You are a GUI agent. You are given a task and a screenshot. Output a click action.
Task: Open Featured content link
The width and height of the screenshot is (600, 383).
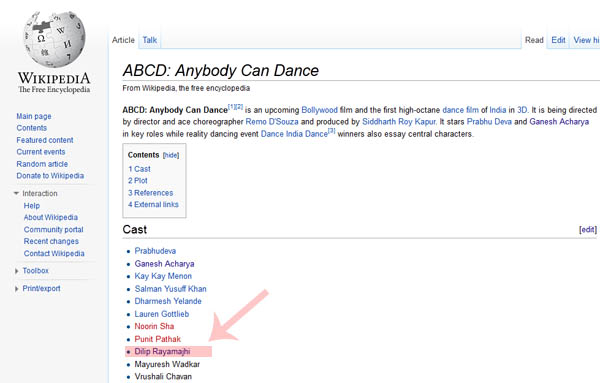coord(45,140)
